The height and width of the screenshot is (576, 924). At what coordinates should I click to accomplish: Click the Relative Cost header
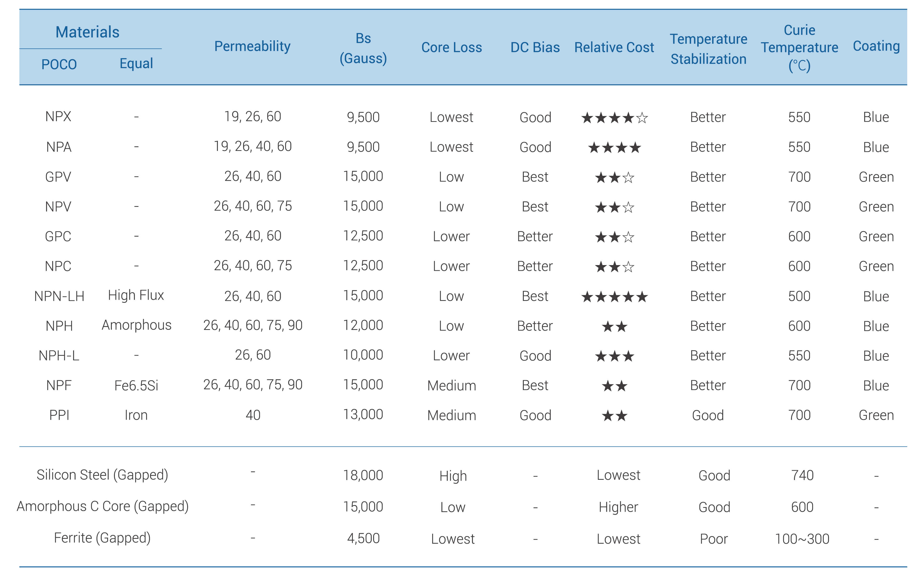point(614,48)
